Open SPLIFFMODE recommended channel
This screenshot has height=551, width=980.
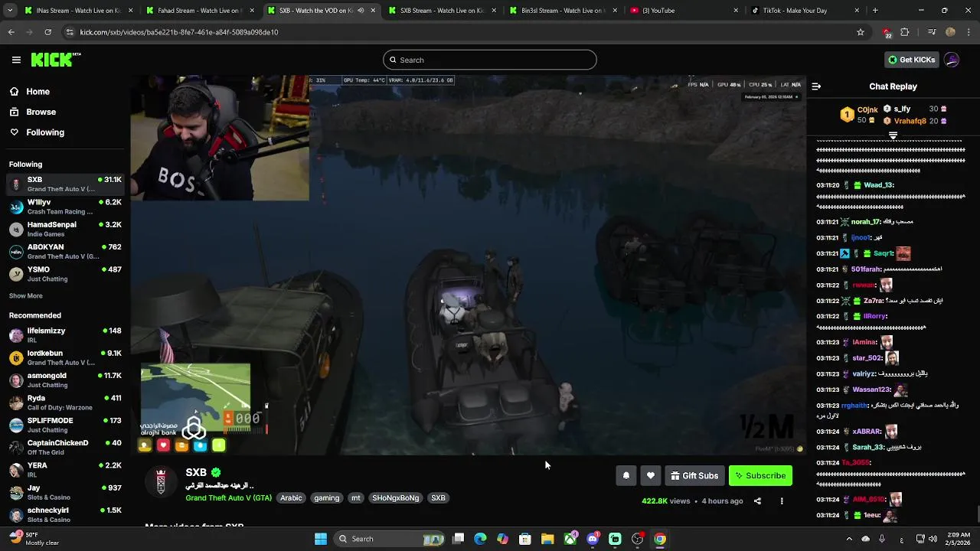coord(65,425)
